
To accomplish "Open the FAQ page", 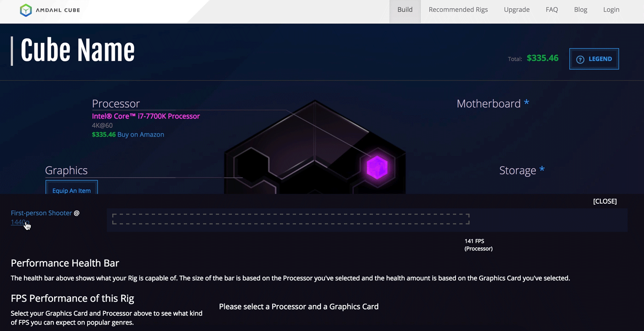I will click(552, 10).
